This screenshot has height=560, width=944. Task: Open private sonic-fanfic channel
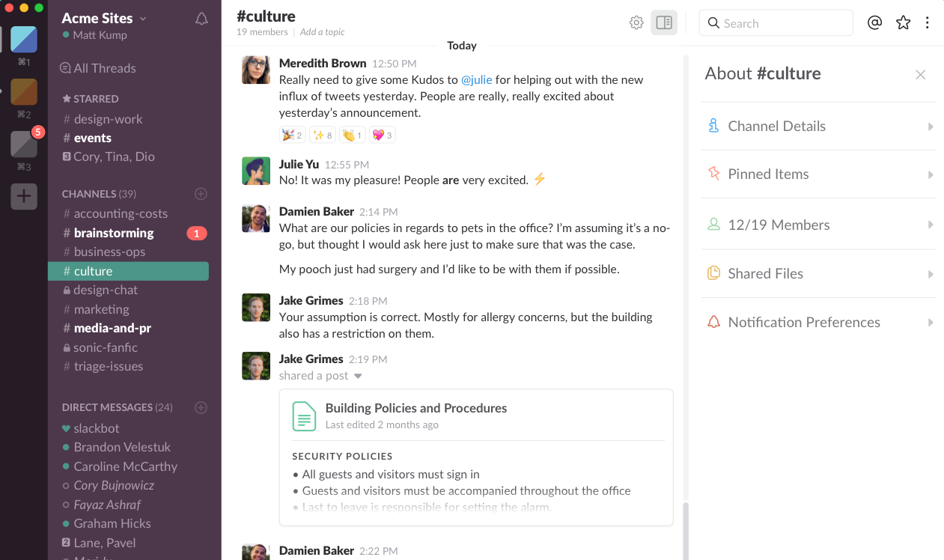100,347
